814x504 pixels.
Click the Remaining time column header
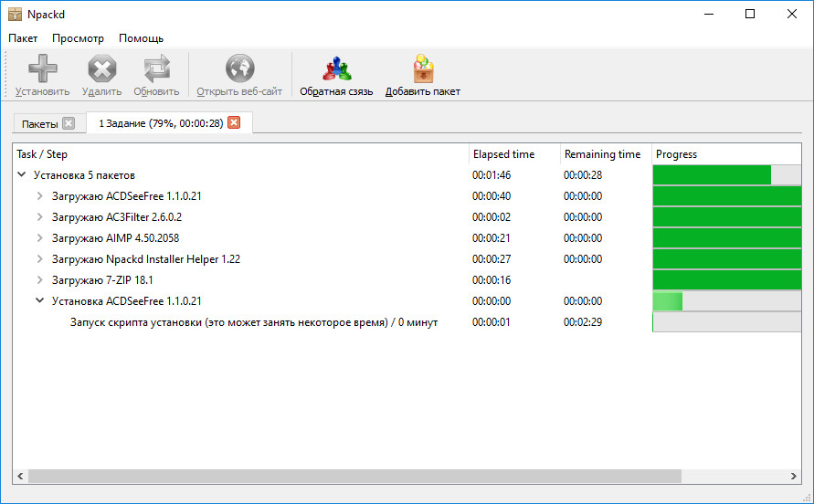[606, 154]
